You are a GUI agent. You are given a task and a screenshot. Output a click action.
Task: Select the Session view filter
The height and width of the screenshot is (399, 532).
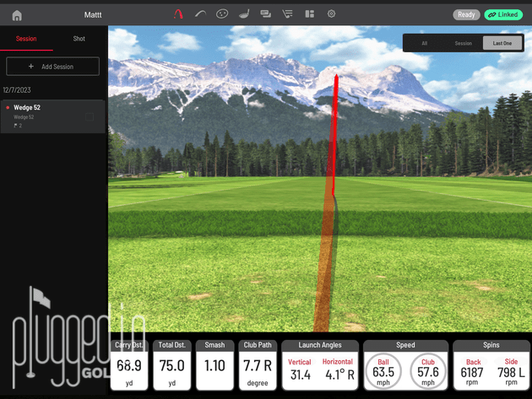click(x=463, y=43)
